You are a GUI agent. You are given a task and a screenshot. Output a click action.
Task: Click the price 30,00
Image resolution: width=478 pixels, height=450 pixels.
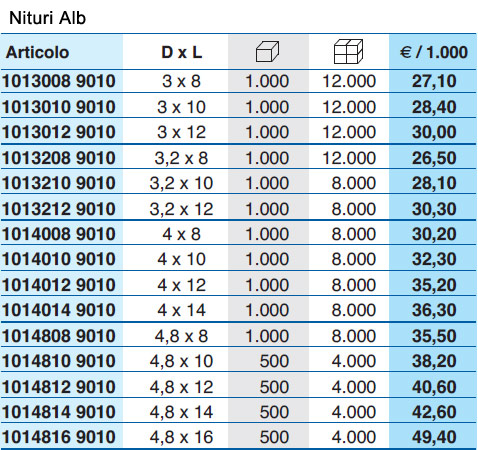[434, 132]
